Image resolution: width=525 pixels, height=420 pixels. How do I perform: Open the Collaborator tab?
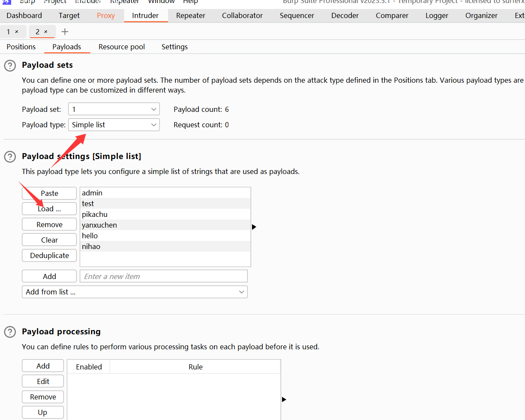pyautogui.click(x=243, y=15)
